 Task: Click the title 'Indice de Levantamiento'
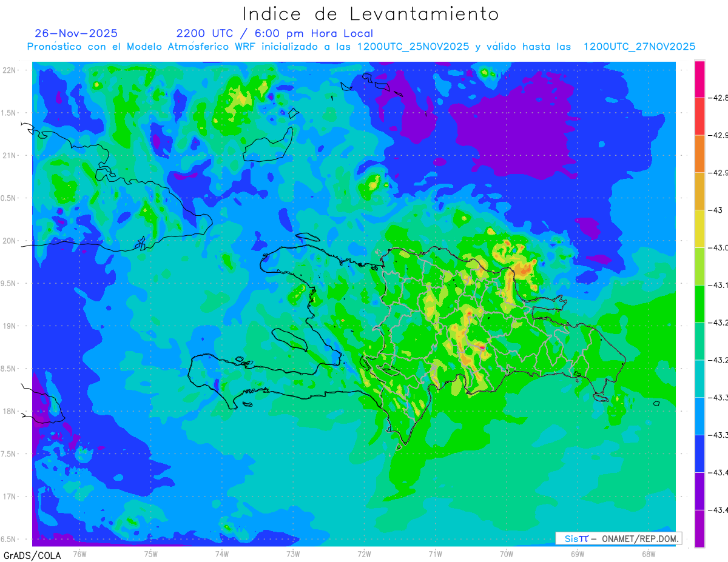[x=371, y=13]
